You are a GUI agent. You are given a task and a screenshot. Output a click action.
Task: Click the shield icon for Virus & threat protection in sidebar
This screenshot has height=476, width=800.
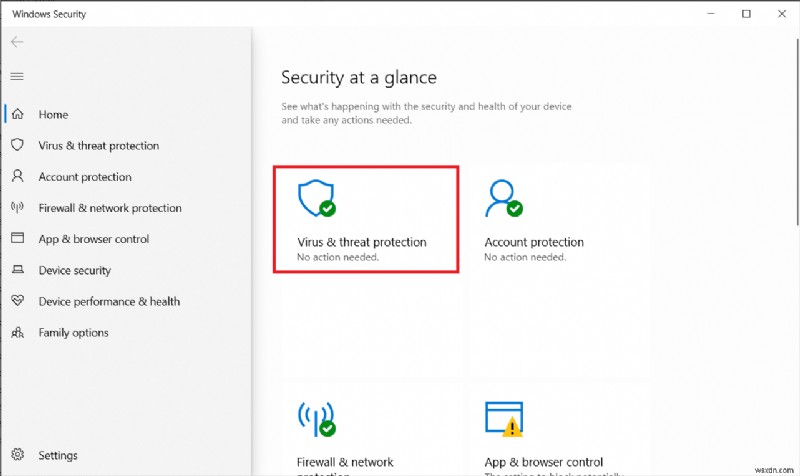(x=17, y=146)
